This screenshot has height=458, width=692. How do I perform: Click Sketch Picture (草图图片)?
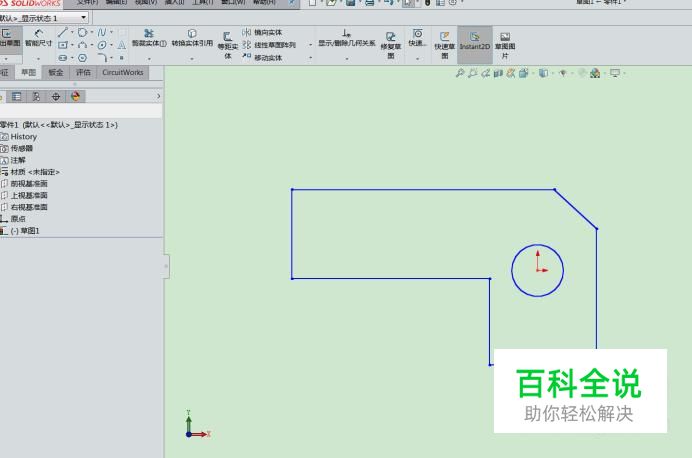coord(505,45)
